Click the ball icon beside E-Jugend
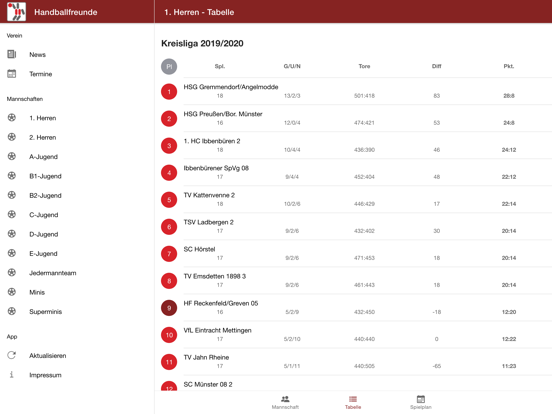Image resolution: width=552 pixels, height=414 pixels. pos(12,253)
